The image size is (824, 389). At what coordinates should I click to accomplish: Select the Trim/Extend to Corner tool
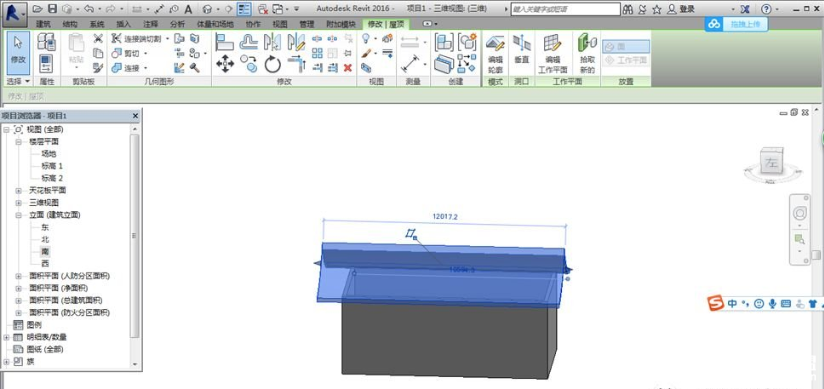pos(296,64)
